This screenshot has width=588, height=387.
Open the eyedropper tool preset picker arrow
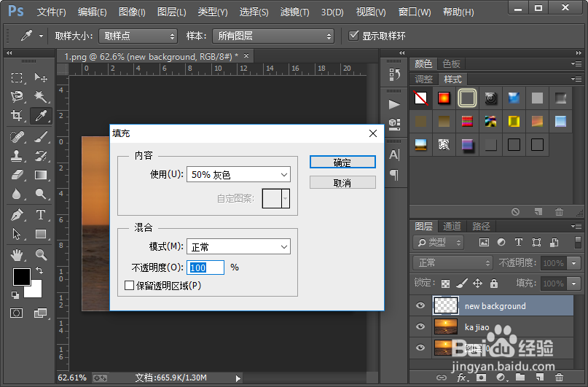point(41,36)
